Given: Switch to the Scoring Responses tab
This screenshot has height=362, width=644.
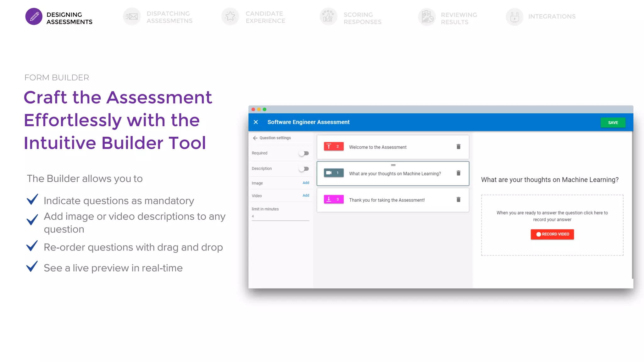Looking at the screenshot, I should click(351, 17).
